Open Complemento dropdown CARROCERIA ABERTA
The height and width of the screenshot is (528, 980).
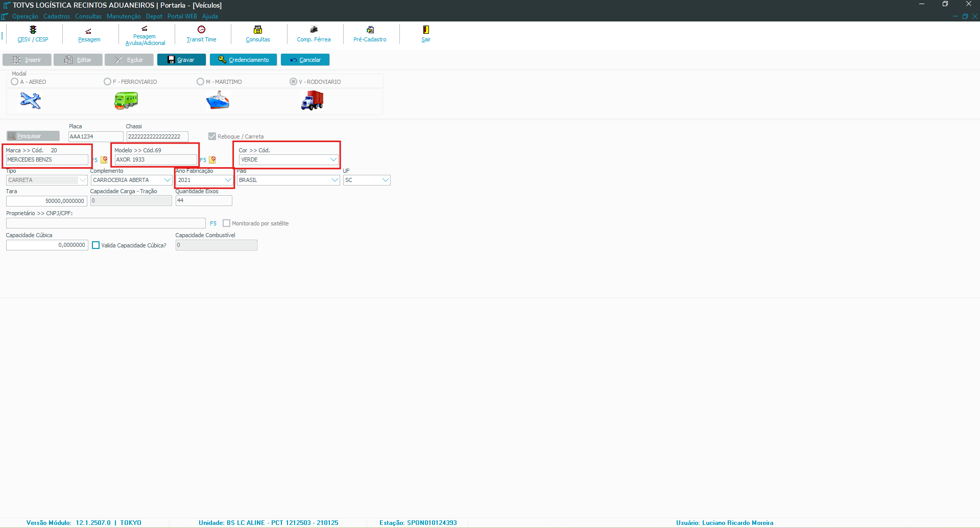167,180
